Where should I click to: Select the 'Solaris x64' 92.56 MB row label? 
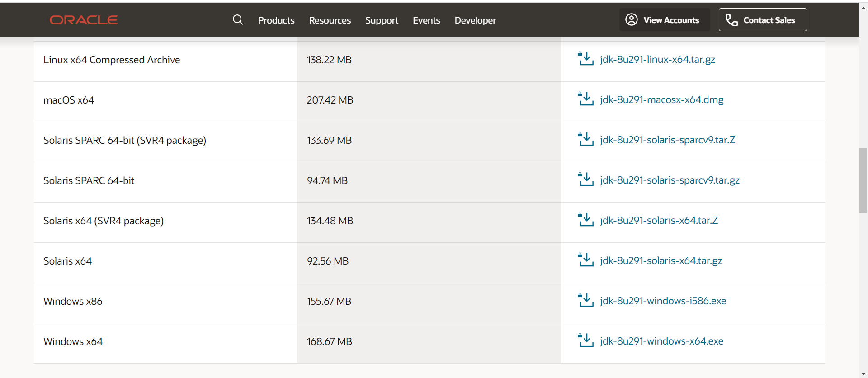coord(67,261)
